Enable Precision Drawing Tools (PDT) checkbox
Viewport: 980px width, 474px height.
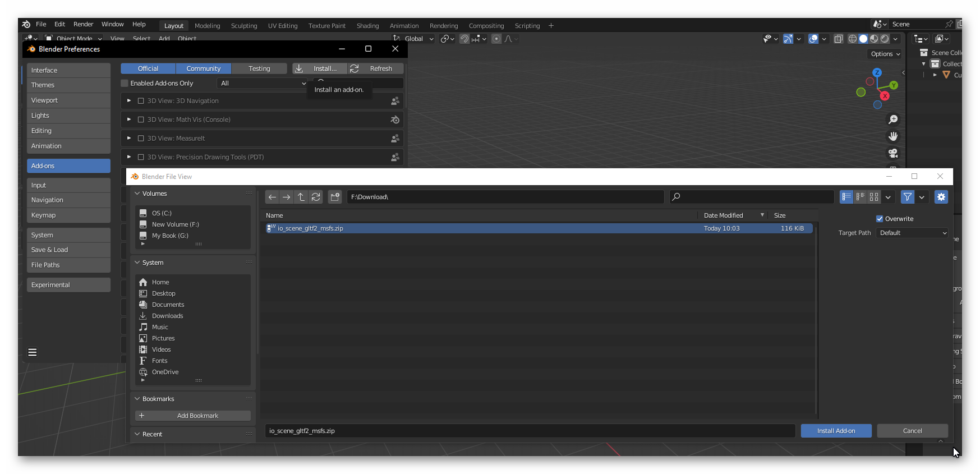click(141, 157)
